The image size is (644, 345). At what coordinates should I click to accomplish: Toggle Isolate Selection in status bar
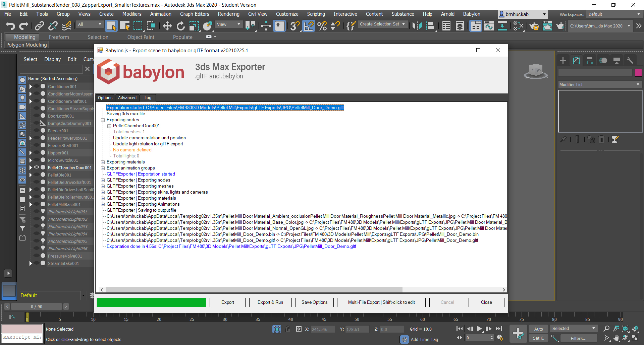(277, 329)
